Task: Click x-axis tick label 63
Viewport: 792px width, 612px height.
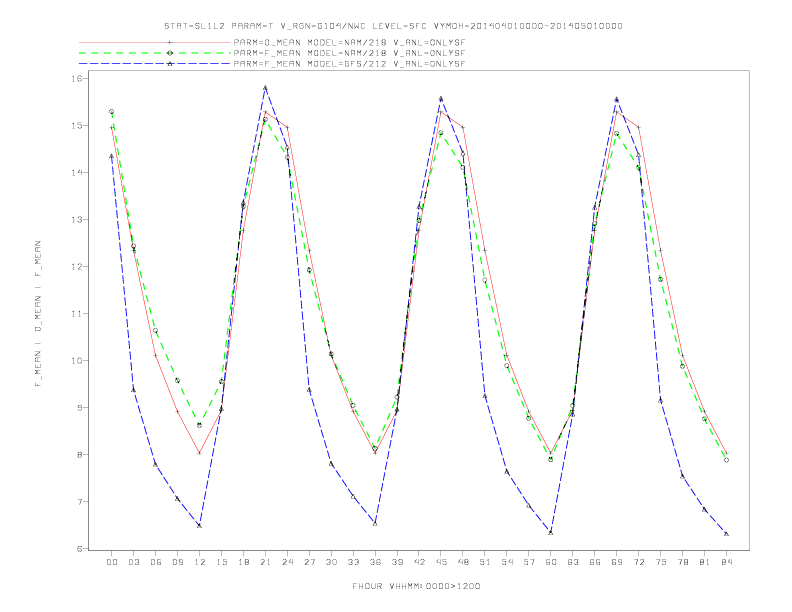Action: (573, 562)
